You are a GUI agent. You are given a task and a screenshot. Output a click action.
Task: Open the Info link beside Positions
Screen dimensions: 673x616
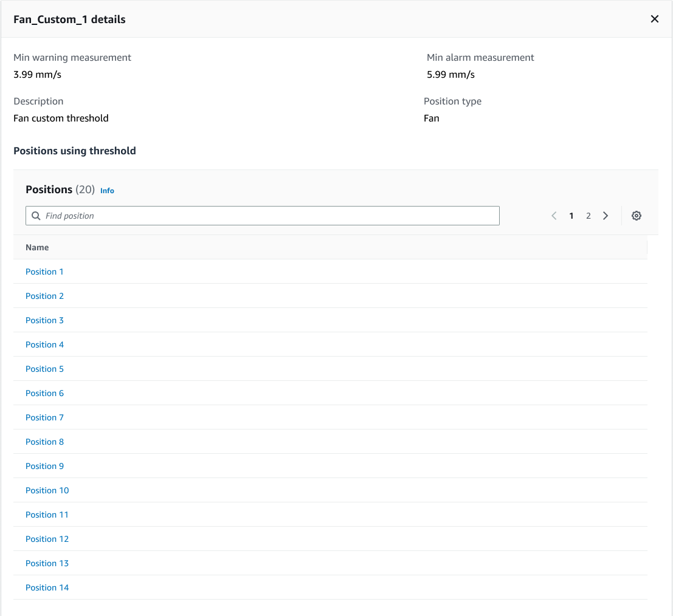(x=107, y=190)
